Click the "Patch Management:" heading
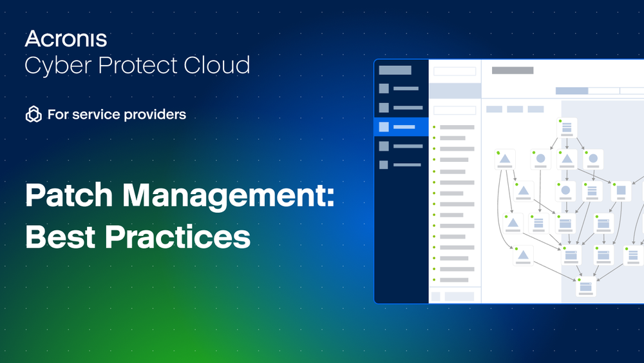This screenshot has height=363, width=644. point(180,196)
